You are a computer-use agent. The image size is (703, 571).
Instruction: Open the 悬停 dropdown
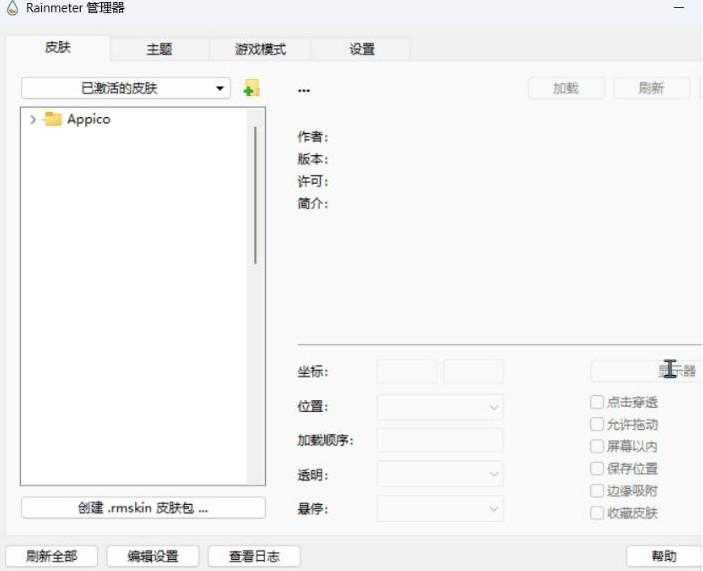(440, 509)
